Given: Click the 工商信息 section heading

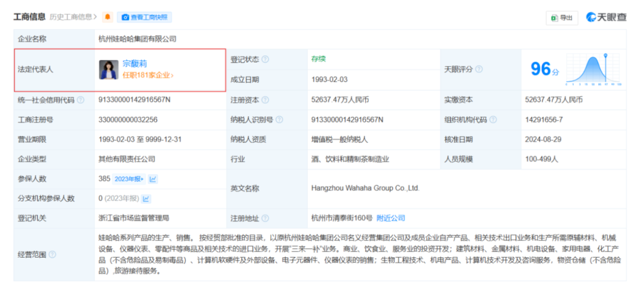Looking at the screenshot, I should [29, 17].
